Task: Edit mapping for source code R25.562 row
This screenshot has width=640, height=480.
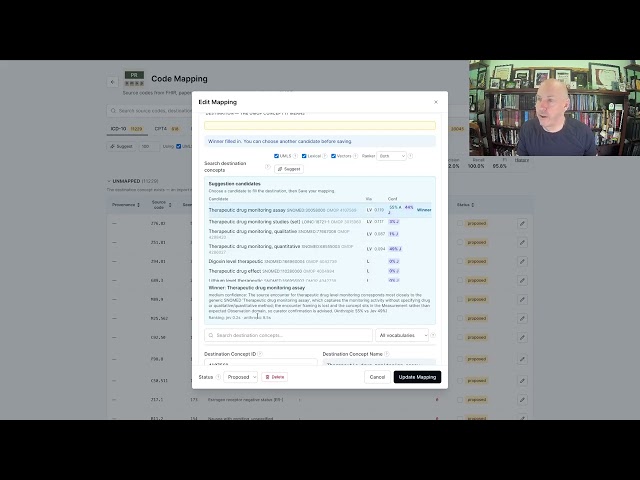Action: coord(522,318)
